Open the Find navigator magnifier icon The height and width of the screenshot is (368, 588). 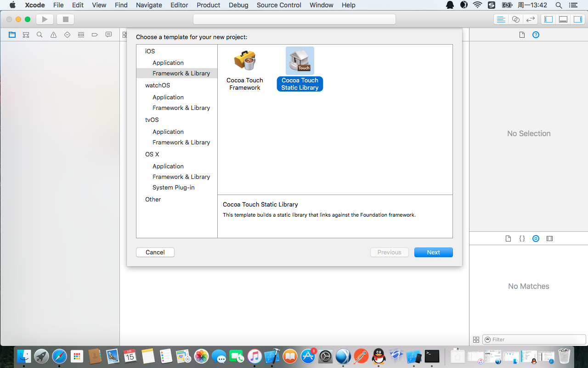click(x=40, y=34)
